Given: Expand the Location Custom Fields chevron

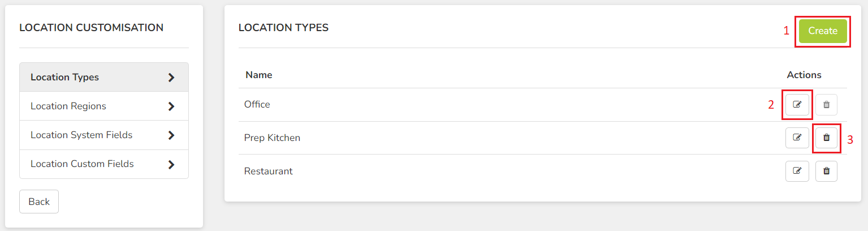Looking at the screenshot, I should (x=171, y=165).
